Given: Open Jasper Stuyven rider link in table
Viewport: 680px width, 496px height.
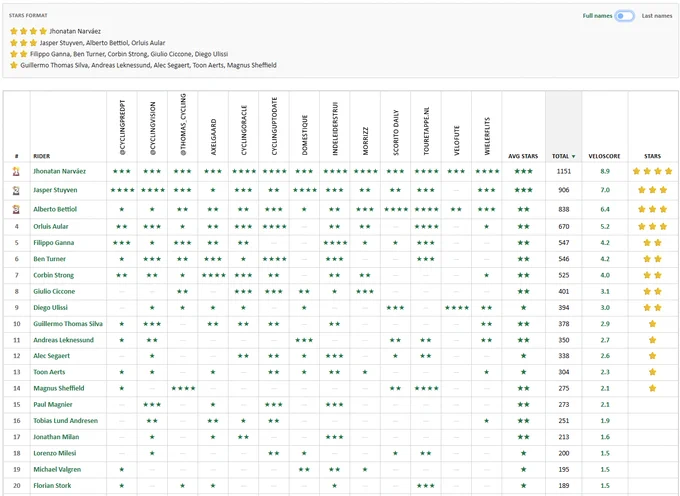Looking at the screenshot, I should pos(55,190).
